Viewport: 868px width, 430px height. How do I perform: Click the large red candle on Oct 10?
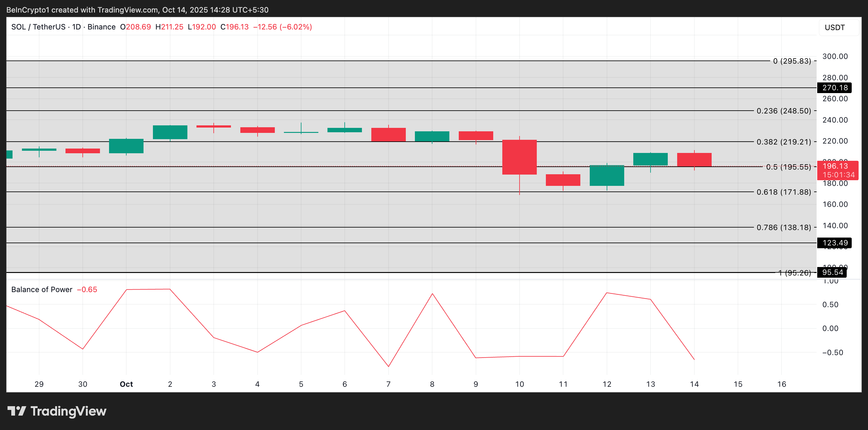tap(519, 157)
